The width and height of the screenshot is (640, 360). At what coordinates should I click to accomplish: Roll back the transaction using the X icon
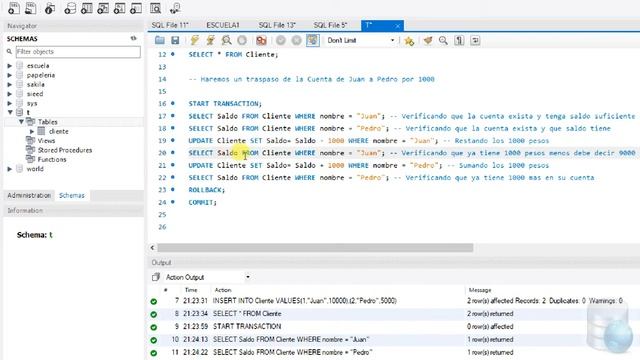pyautogui.click(x=297, y=40)
